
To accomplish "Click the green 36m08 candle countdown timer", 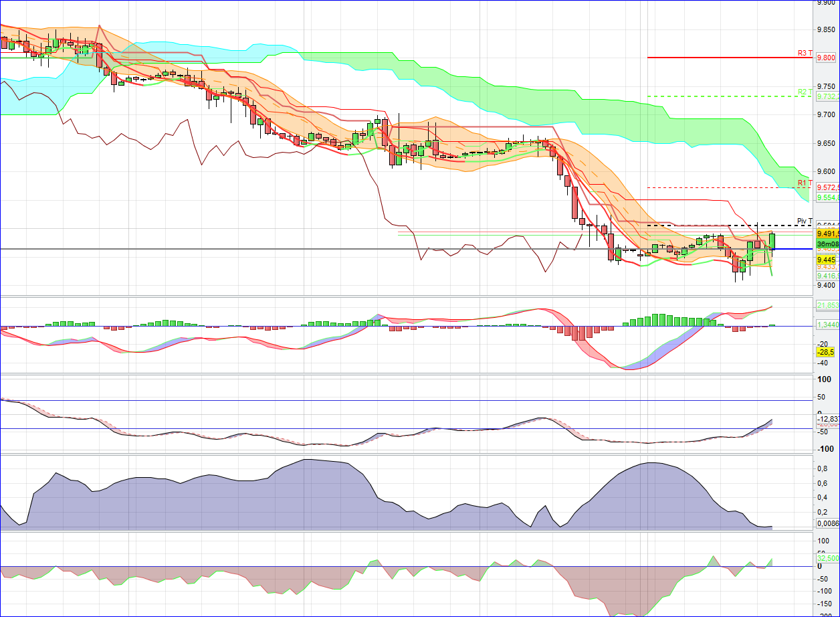I will [x=828, y=244].
